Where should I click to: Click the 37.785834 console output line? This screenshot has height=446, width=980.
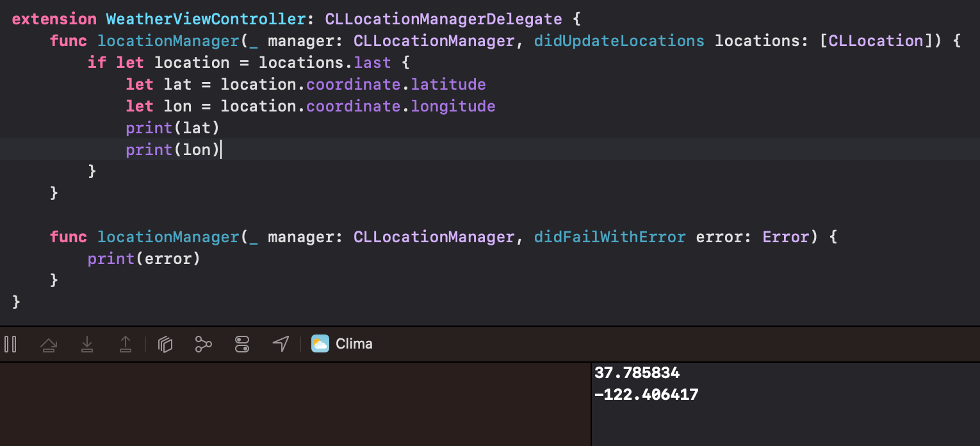pyautogui.click(x=637, y=372)
